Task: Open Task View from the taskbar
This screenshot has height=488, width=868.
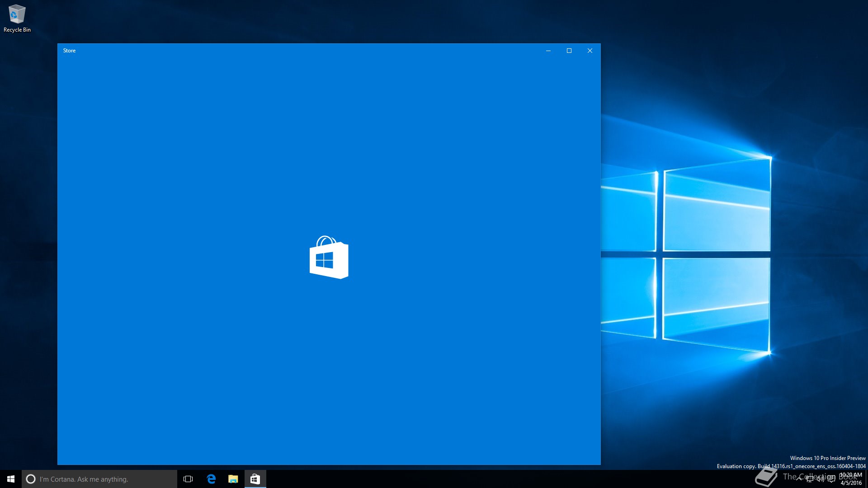Action: [188, 479]
